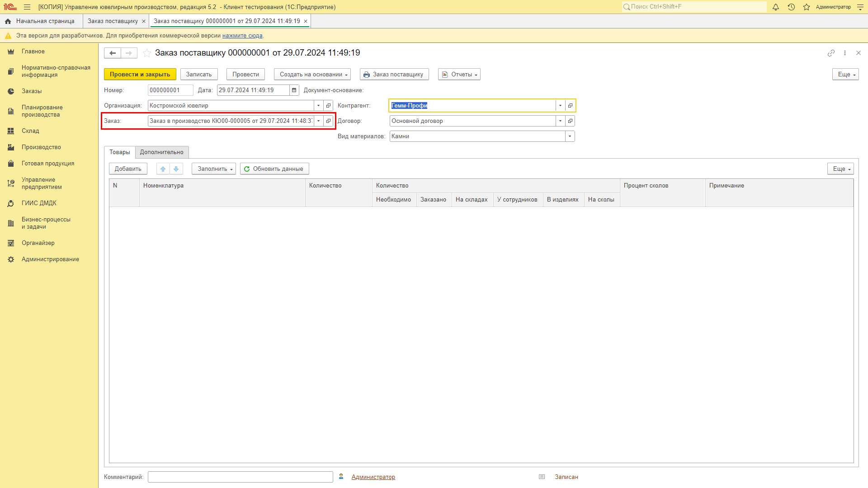868x488 pixels.
Task: Open Управление предприятием section
Action: 42,183
